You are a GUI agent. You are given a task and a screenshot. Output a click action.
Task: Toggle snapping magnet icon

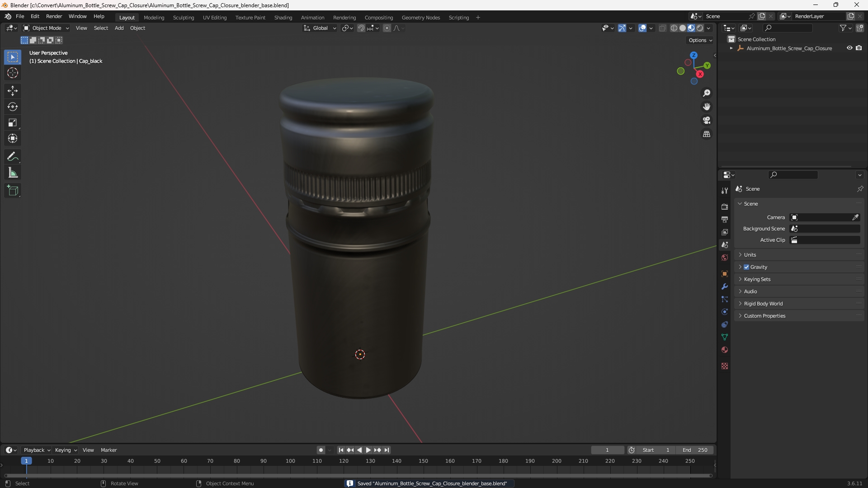coord(361,28)
